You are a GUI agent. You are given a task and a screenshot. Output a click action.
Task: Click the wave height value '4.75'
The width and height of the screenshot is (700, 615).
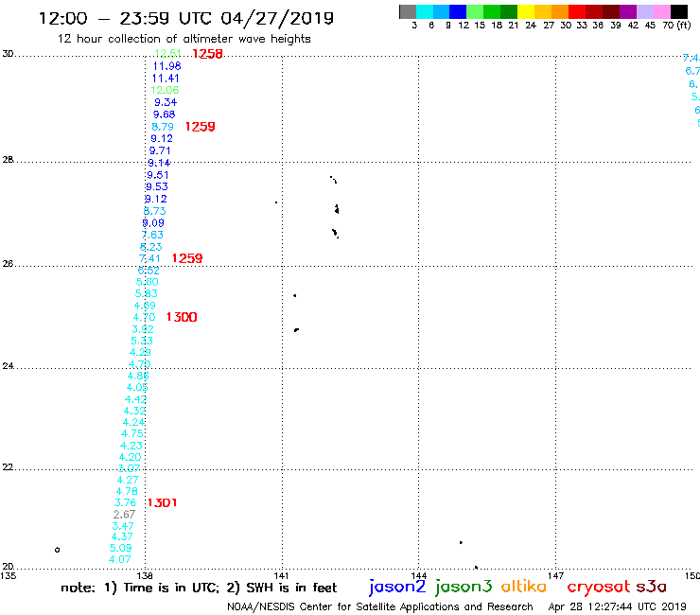(132, 433)
